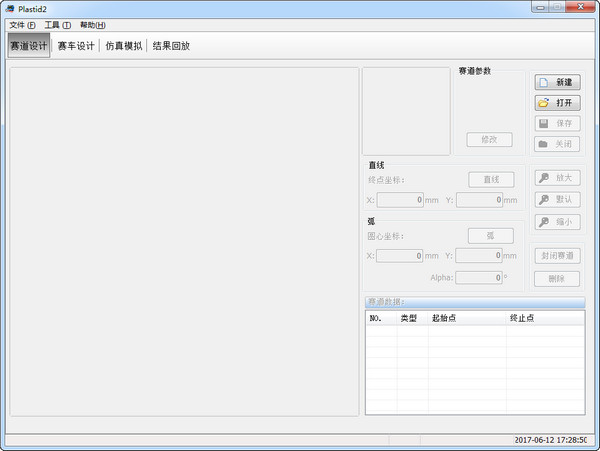Click the Alpha angle input field
The image size is (600, 451).
(x=478, y=278)
